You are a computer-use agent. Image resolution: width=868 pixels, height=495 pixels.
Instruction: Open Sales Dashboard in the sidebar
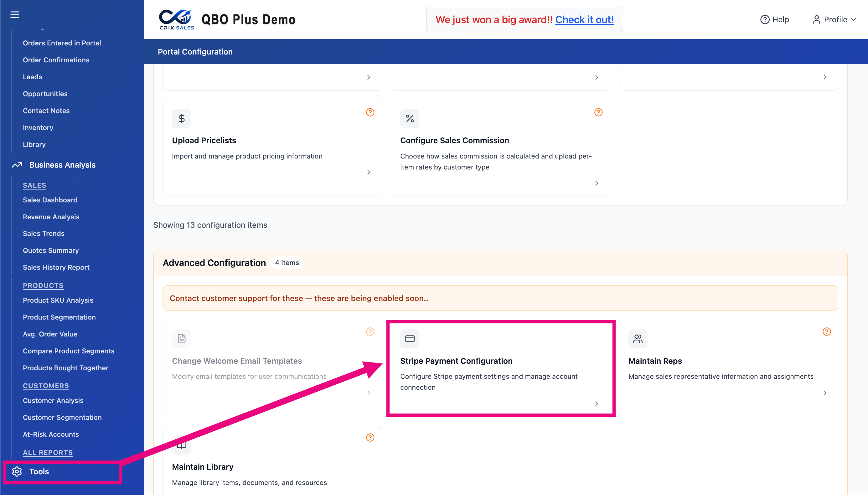pos(50,200)
